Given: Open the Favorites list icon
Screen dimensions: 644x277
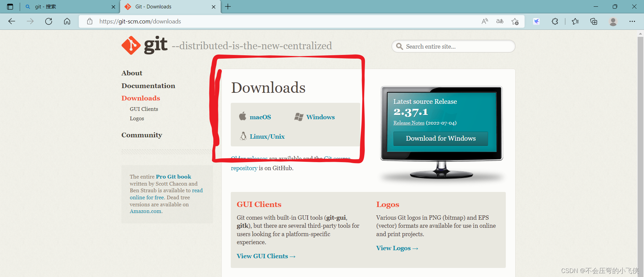Looking at the screenshot, I should click(x=575, y=21).
